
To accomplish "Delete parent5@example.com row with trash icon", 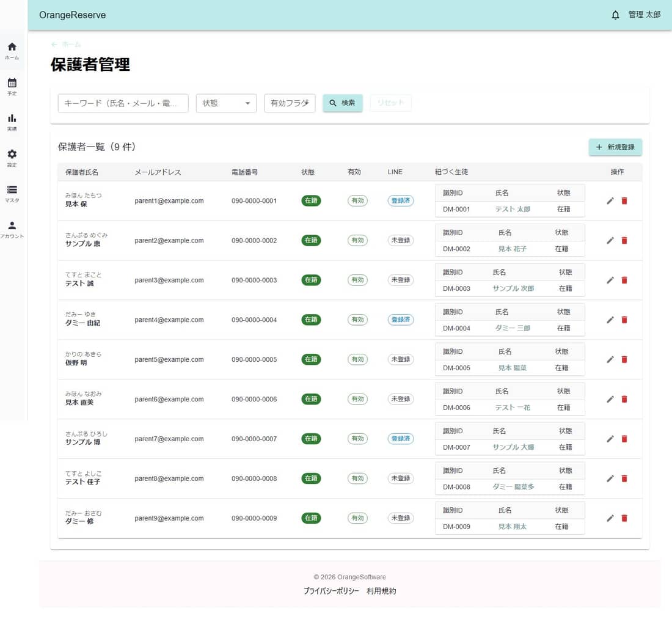I will tap(624, 359).
